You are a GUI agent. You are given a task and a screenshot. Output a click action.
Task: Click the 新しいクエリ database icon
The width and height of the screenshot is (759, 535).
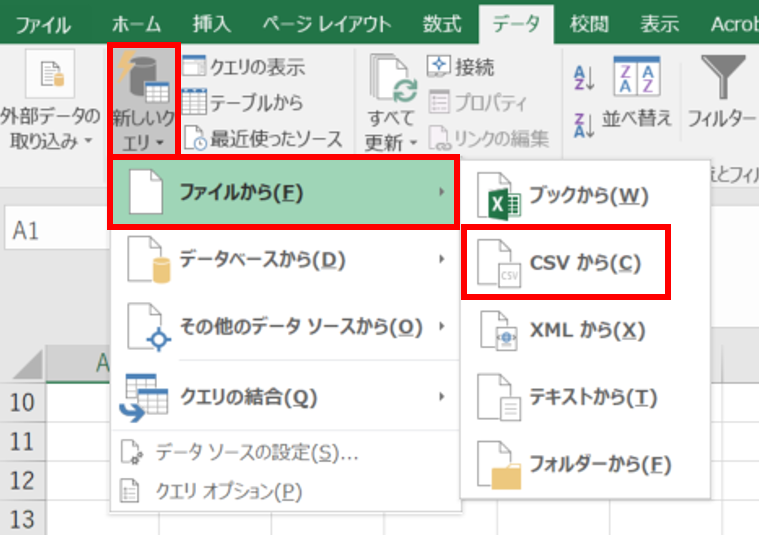(144, 77)
